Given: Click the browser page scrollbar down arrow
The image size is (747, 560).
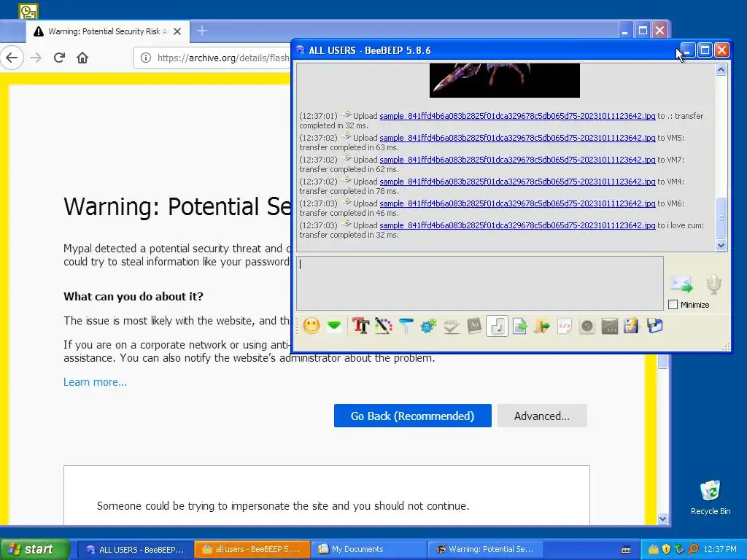Looking at the screenshot, I should click(662, 518).
